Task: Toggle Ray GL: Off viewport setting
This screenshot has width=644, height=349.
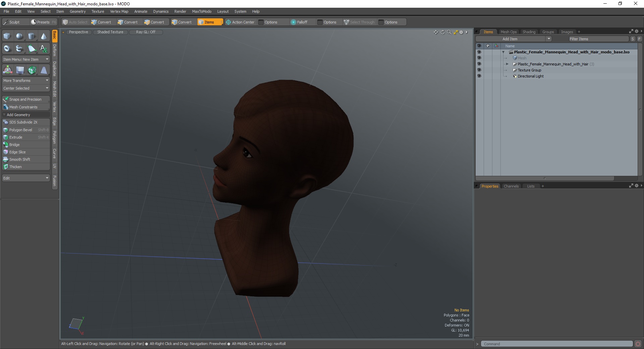Action: click(146, 32)
